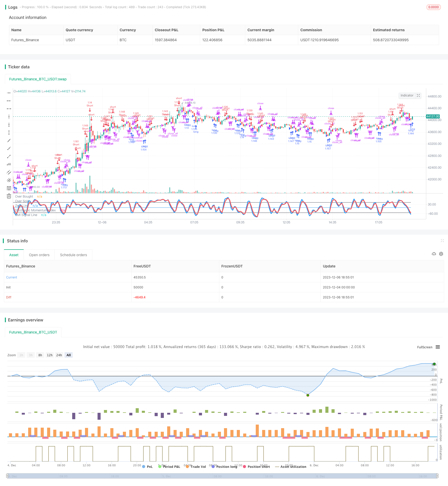Screen dimensions: 448x486
Task: Click the Current asset link
Action: [x=12, y=277]
